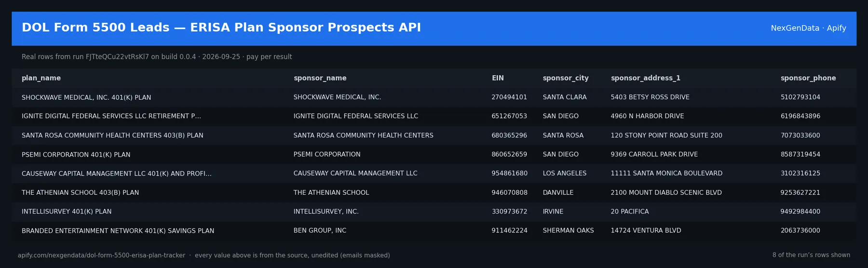This screenshot has width=868, height=268.
Task: Click the sponsor_phone column header
Action: coord(808,78)
